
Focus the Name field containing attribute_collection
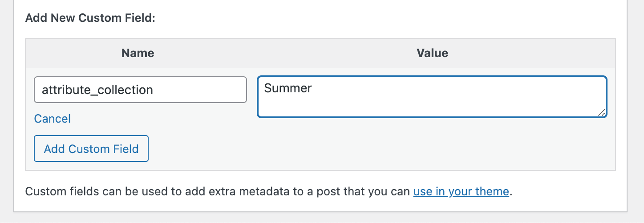pyautogui.click(x=140, y=90)
